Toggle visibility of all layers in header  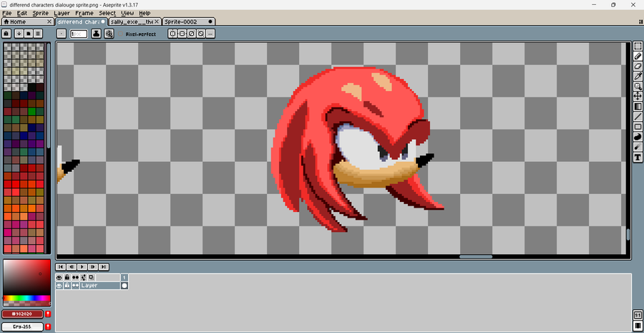point(59,278)
